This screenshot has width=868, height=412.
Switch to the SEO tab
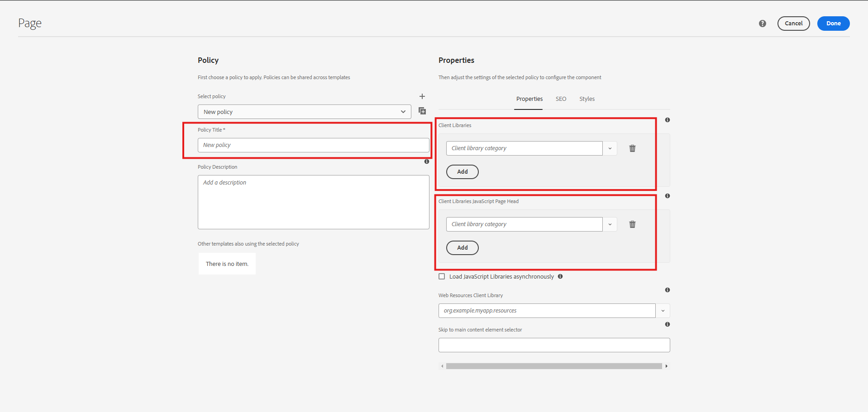[x=561, y=99]
